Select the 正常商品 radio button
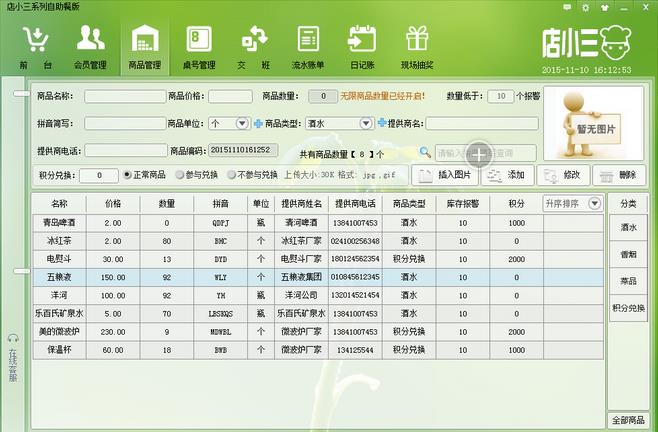The height and width of the screenshot is (432, 658). [x=127, y=175]
